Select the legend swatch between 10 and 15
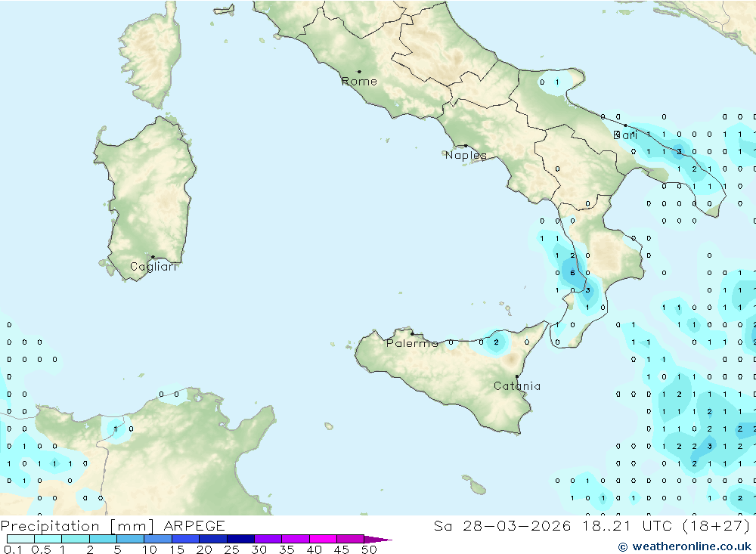The width and height of the screenshot is (756, 554). [x=158, y=539]
